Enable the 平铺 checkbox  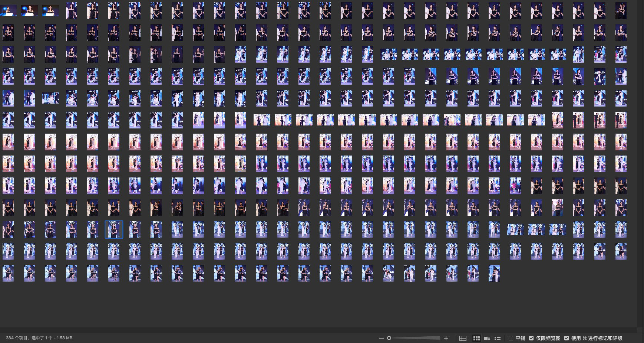[x=511, y=338]
